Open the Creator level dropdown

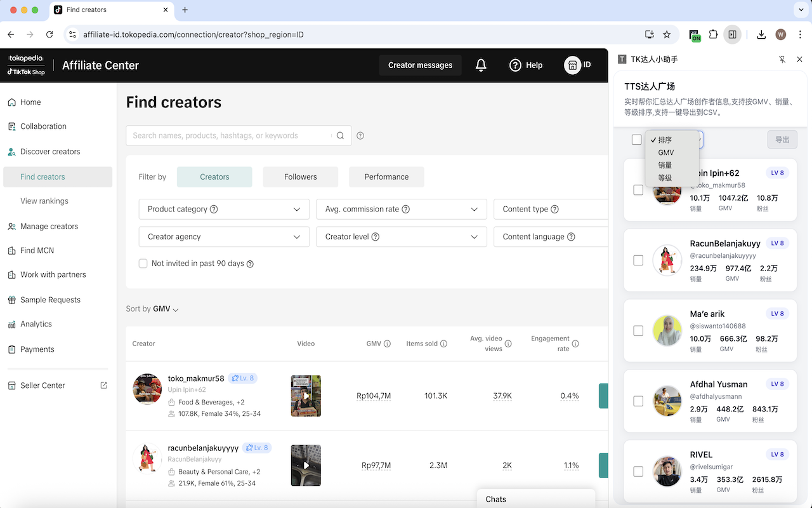coord(402,236)
